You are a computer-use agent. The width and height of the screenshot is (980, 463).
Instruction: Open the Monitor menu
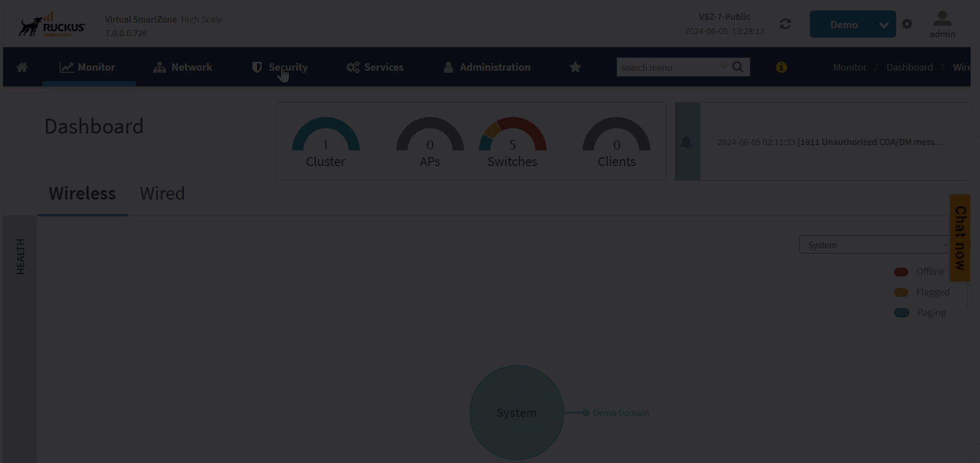(87, 67)
